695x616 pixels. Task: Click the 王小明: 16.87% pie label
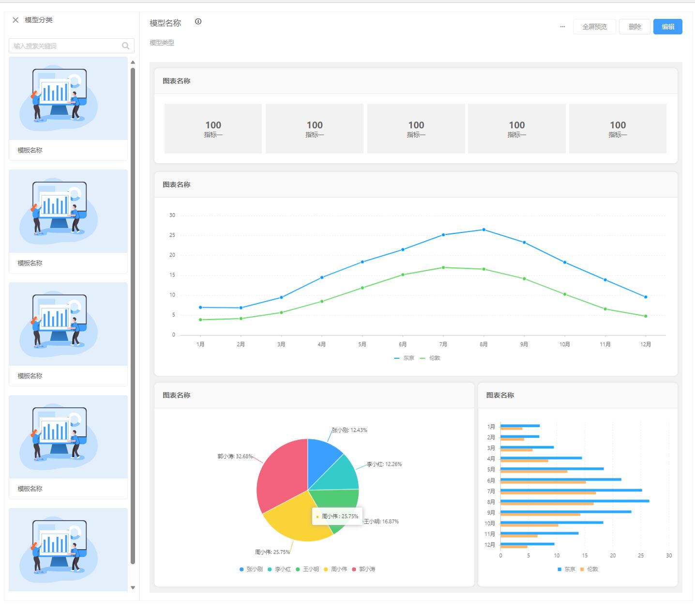click(x=381, y=522)
